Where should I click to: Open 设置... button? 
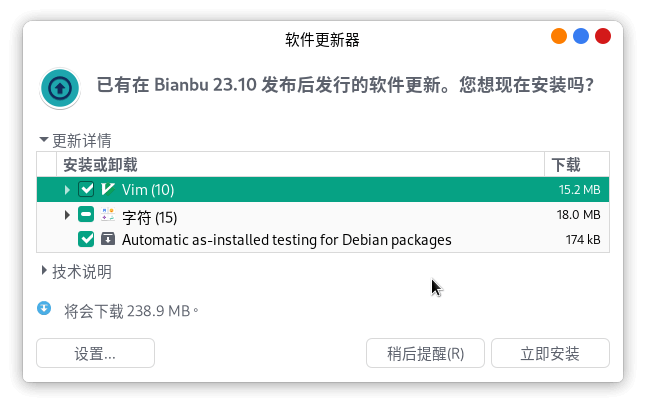pos(95,353)
